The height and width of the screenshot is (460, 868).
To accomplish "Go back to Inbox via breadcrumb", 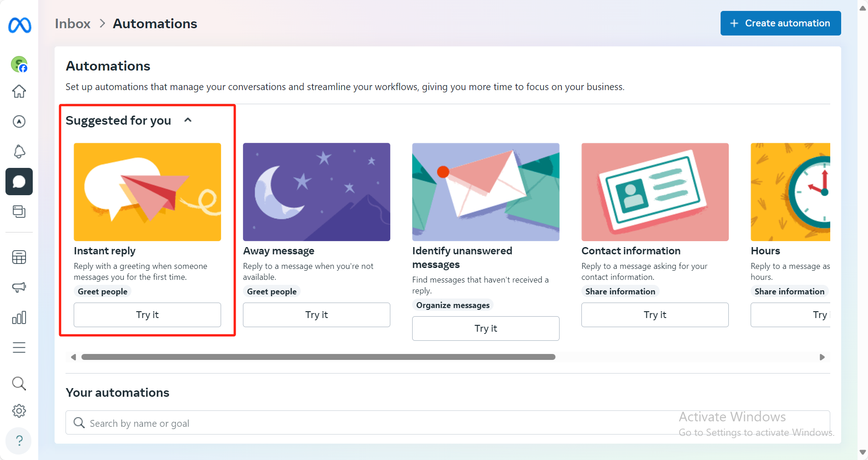I will click(72, 23).
